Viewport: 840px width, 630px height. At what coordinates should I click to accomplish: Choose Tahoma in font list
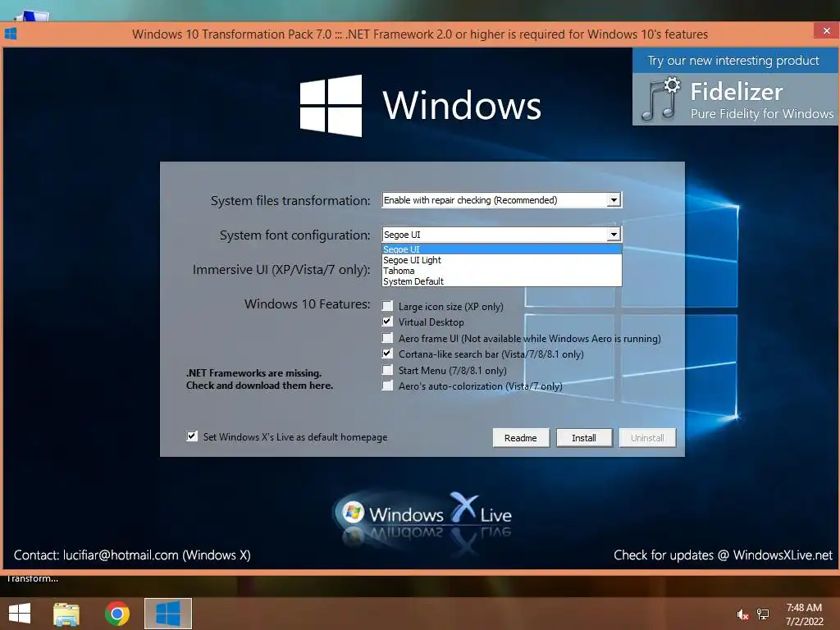pyautogui.click(x=501, y=271)
